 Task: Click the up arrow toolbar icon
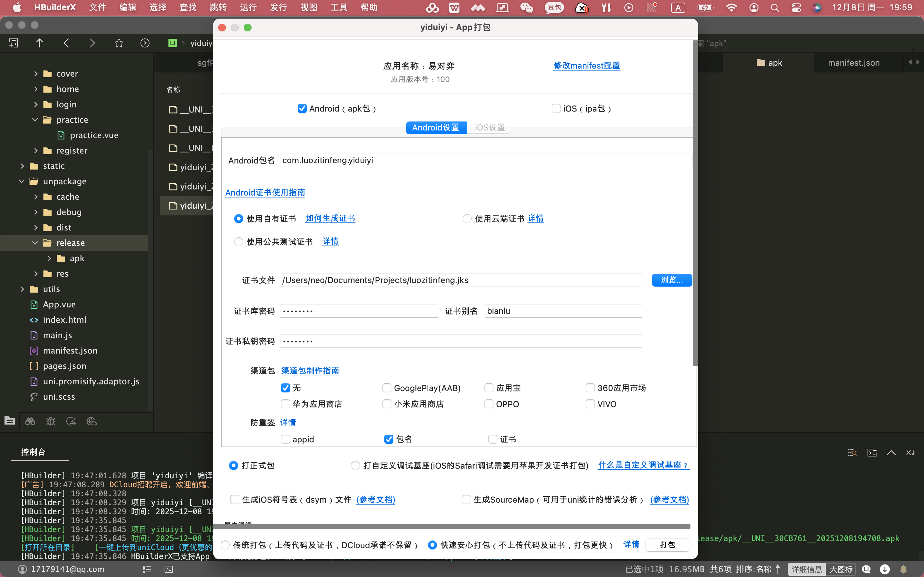pos(39,43)
